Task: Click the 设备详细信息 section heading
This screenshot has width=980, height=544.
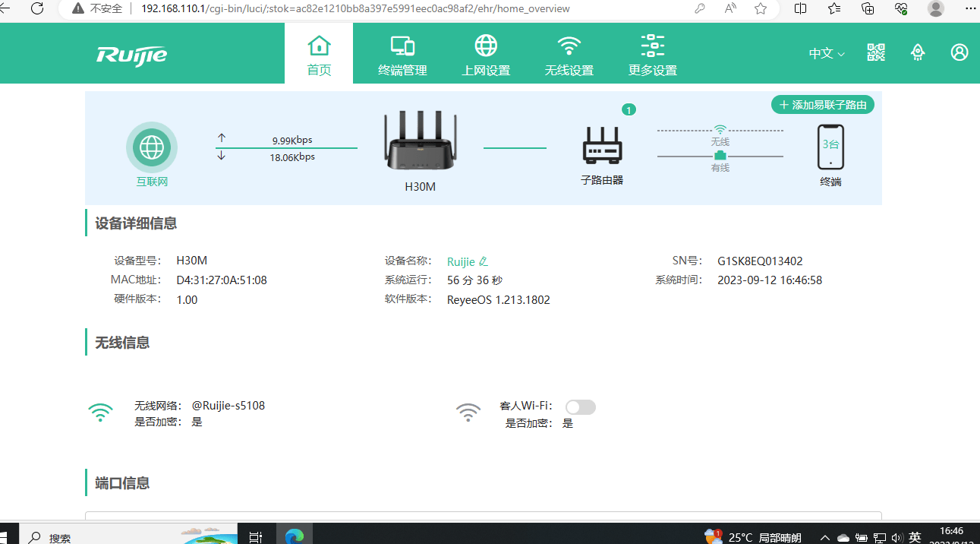Action: pos(136,223)
